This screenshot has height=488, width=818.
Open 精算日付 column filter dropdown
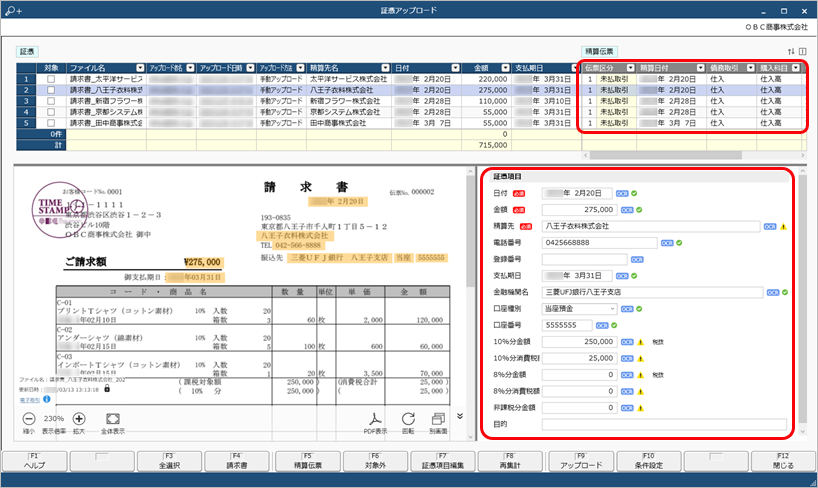tap(701, 68)
